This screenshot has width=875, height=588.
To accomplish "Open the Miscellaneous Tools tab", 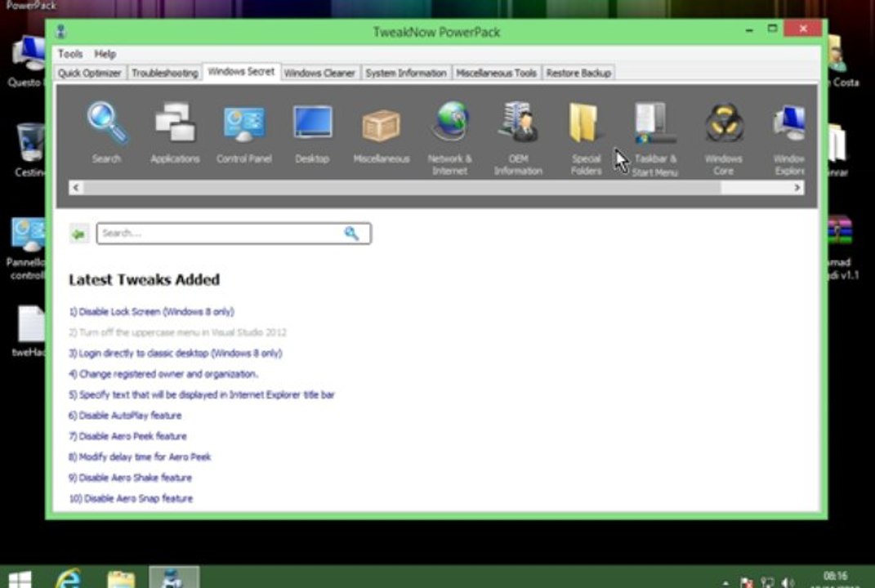I will pyautogui.click(x=496, y=73).
